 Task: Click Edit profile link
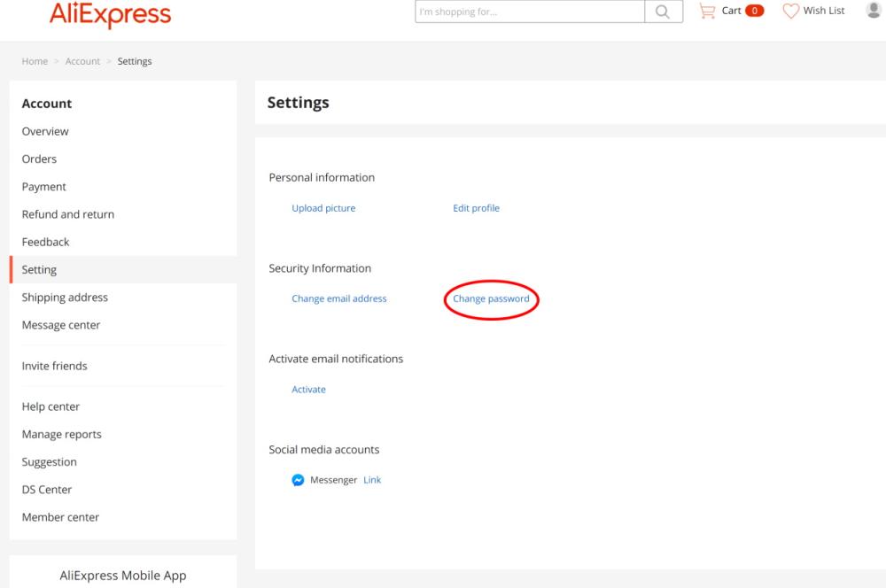476,208
